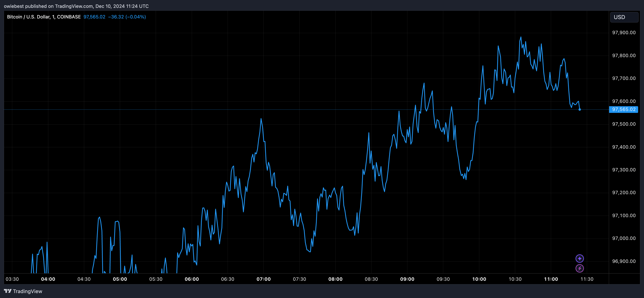Click the purple sparkle icon on the chart
644x298 pixels.
[x=580, y=258]
